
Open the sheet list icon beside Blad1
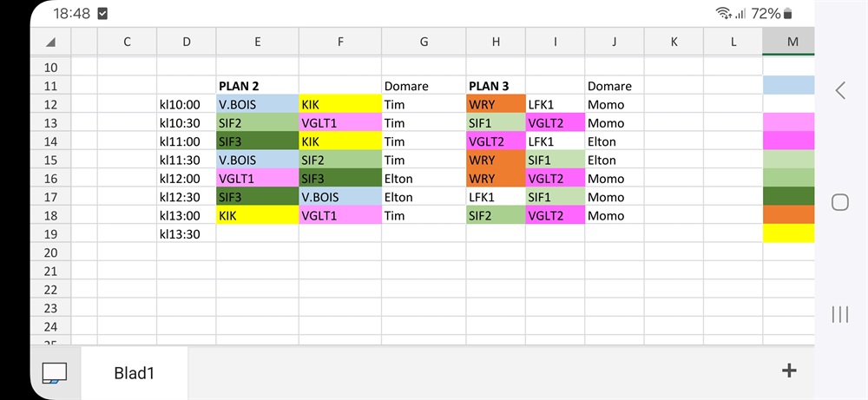[55, 372]
